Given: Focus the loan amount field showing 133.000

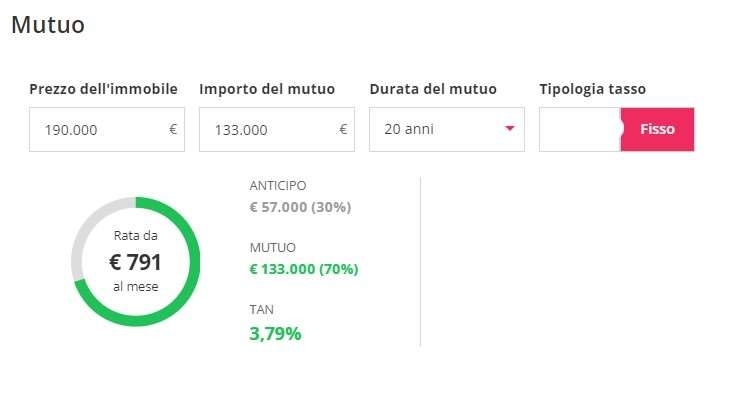Looking at the screenshot, I should 277,129.
